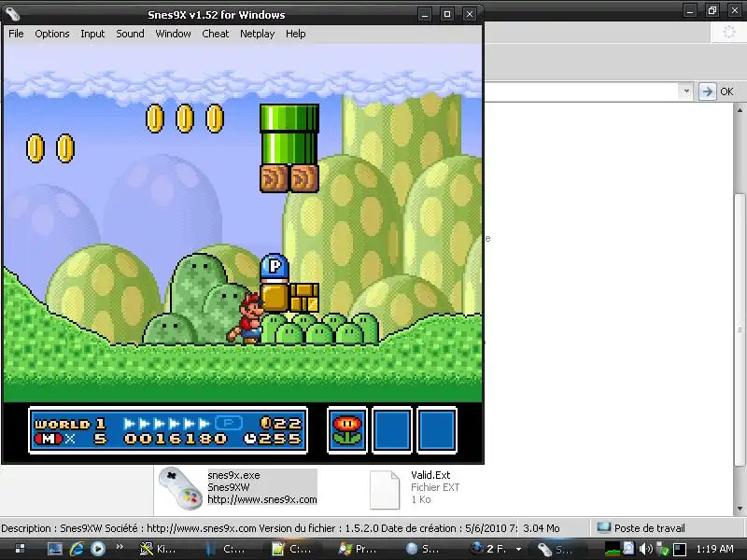The height and width of the screenshot is (560, 747).
Task: Click the Mario character sprite
Action: pyautogui.click(x=247, y=318)
